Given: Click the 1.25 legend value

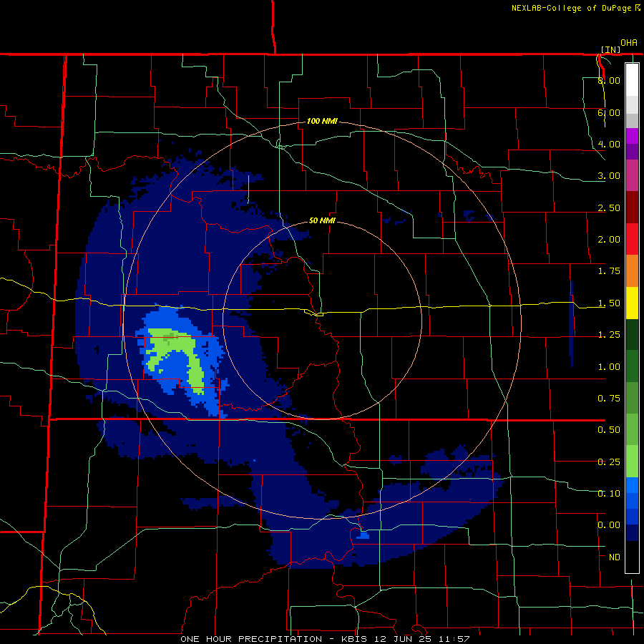Looking at the screenshot, I should (609, 335).
